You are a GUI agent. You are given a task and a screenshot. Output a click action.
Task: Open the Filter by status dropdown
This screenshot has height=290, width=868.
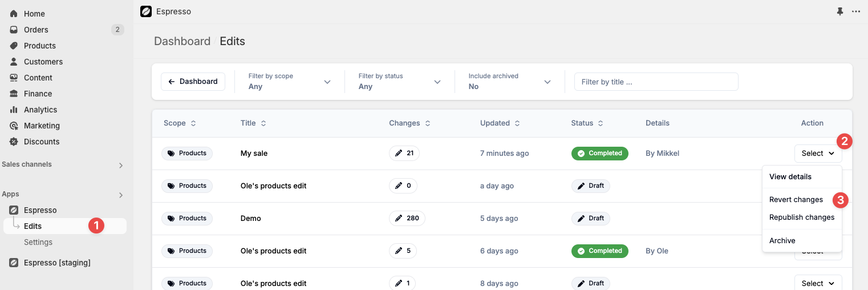pos(399,82)
